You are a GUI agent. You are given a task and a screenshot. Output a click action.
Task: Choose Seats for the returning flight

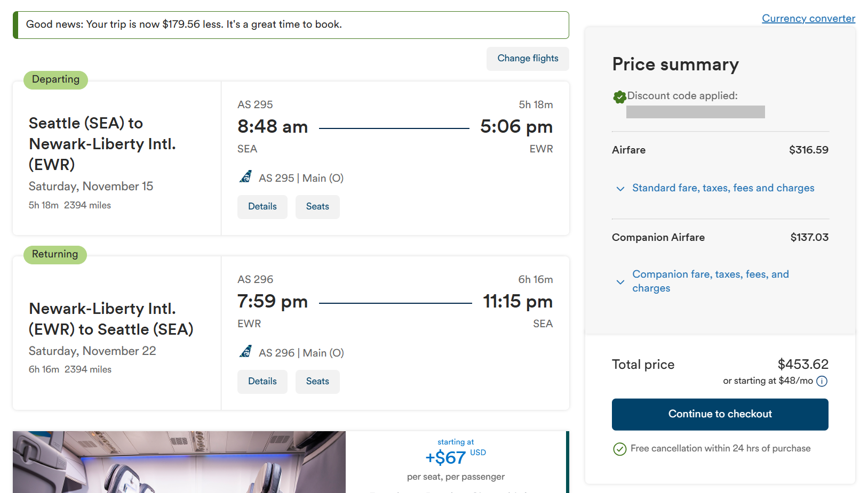pyautogui.click(x=317, y=381)
